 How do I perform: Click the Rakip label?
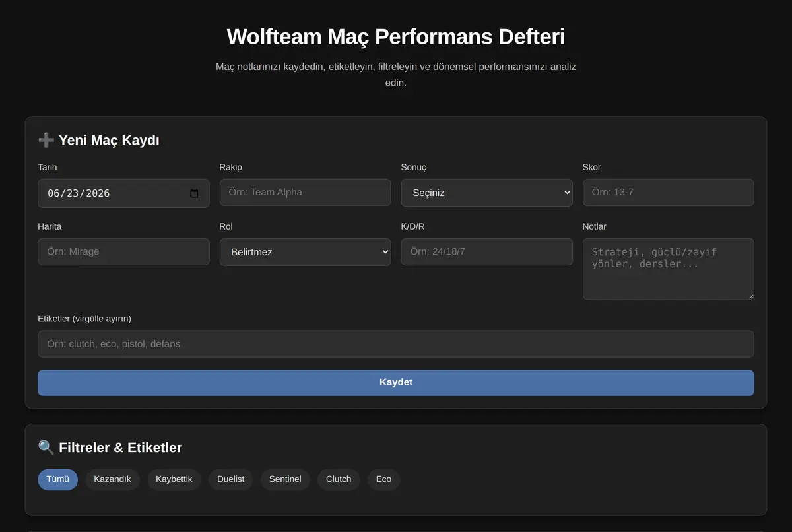(231, 167)
